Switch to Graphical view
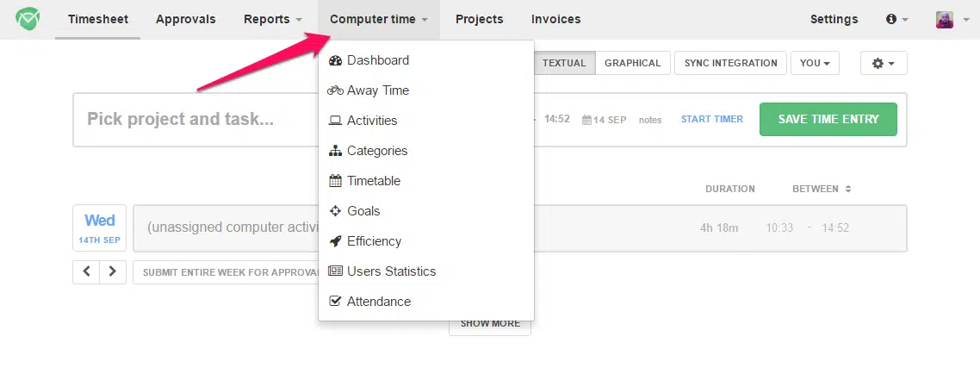Screen dimensions: 980x374 [632, 63]
